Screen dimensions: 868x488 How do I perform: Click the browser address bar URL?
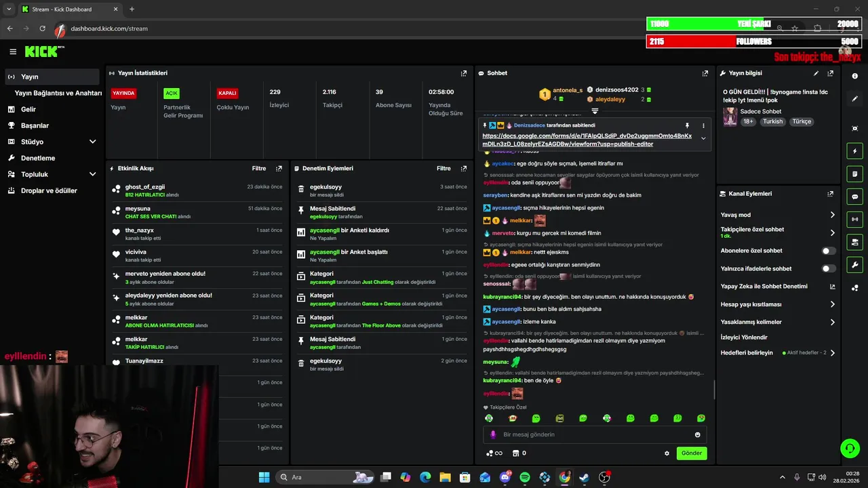point(109,28)
